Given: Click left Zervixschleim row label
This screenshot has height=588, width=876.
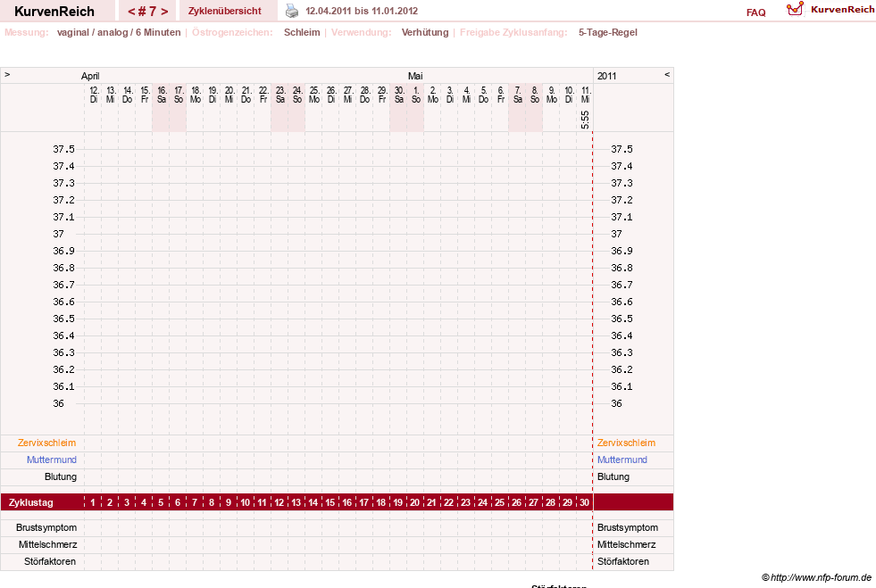Looking at the screenshot, I should [47, 443].
